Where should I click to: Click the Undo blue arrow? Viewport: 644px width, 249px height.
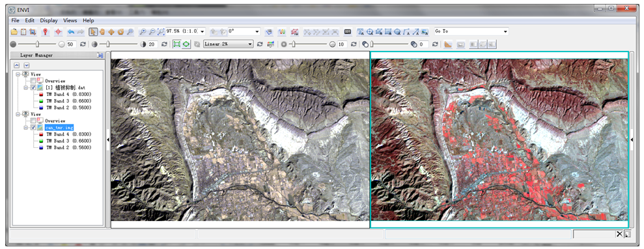(x=71, y=32)
